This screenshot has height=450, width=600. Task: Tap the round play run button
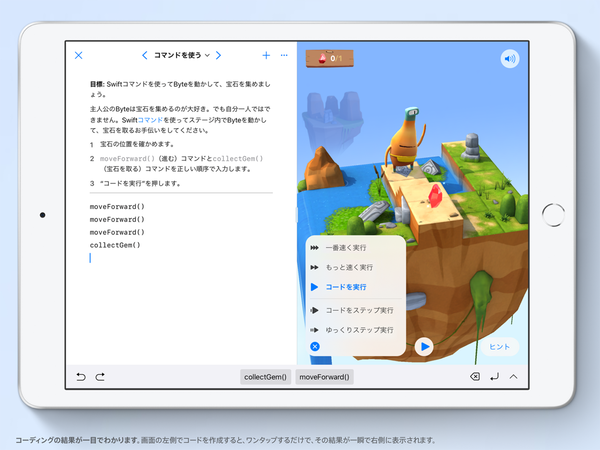point(424,347)
